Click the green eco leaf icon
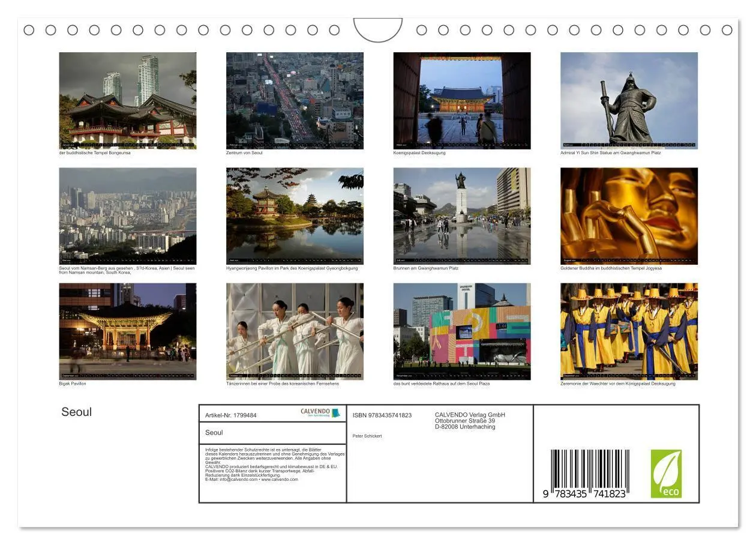 click(x=667, y=474)
